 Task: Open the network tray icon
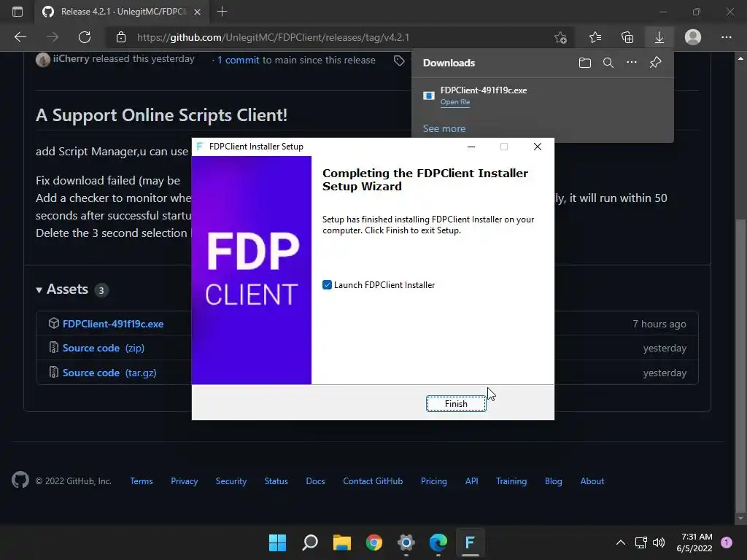pos(640,542)
